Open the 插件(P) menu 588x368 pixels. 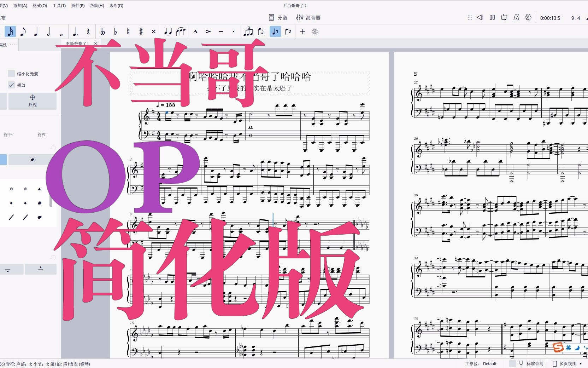point(78,6)
